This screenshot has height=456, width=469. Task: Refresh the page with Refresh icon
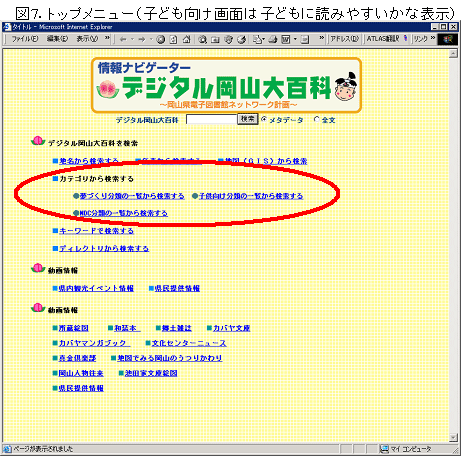pyautogui.click(x=173, y=39)
